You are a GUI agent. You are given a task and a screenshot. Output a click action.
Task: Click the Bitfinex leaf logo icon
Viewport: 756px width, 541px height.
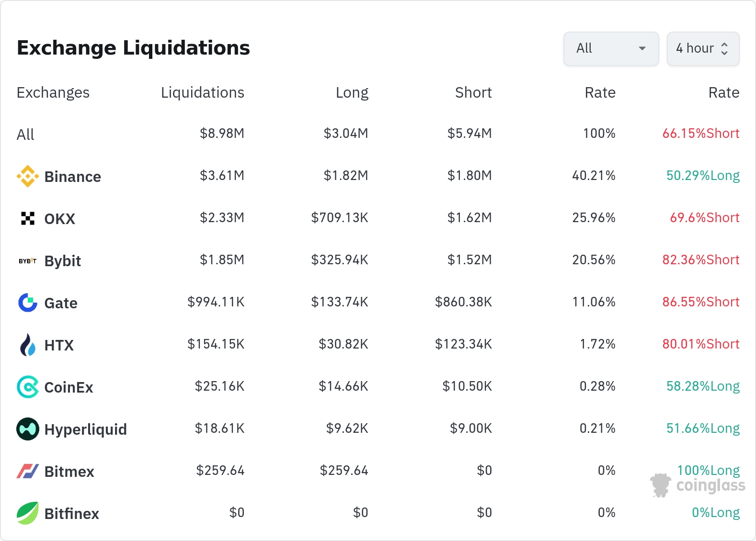tap(28, 513)
